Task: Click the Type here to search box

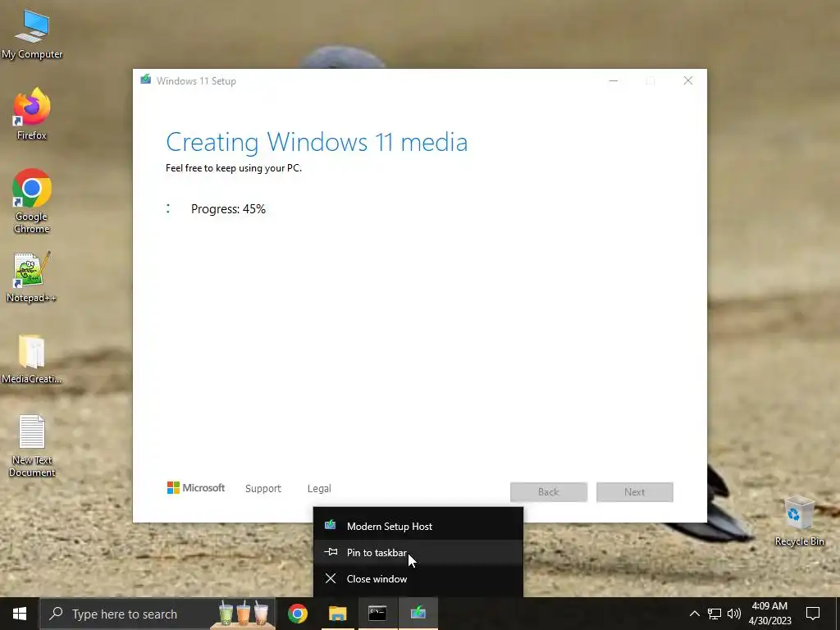Action: tap(157, 614)
